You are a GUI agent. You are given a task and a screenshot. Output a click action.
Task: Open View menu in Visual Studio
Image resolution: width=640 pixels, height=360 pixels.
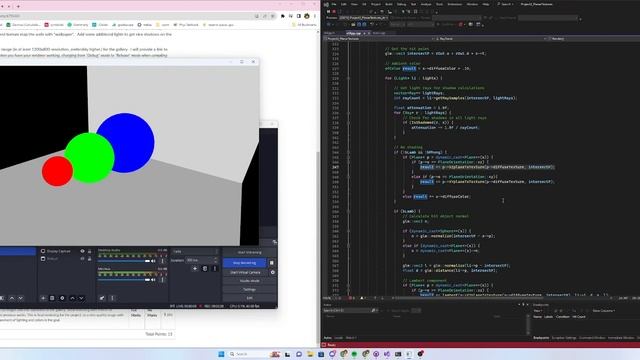click(x=354, y=4)
